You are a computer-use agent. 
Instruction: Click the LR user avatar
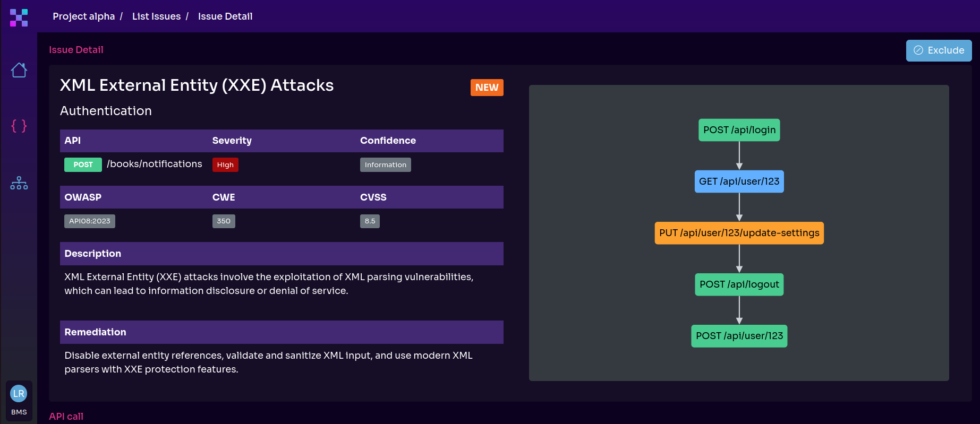click(19, 394)
